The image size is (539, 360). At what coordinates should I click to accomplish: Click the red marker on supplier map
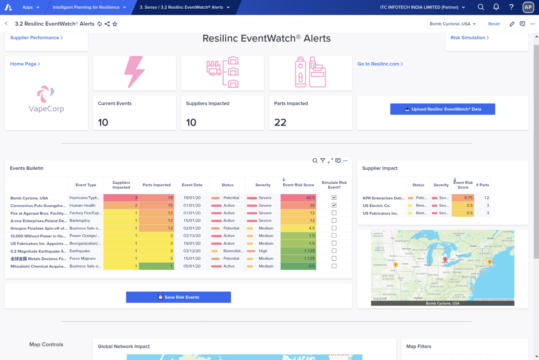coord(445,260)
